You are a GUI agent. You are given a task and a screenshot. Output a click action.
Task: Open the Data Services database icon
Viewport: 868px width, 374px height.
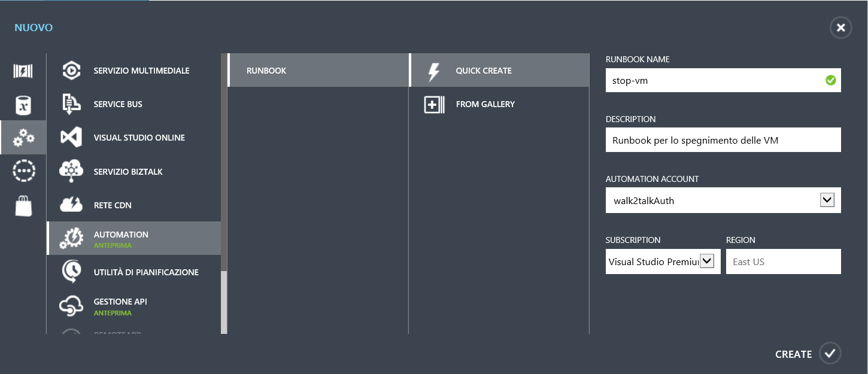point(23,105)
